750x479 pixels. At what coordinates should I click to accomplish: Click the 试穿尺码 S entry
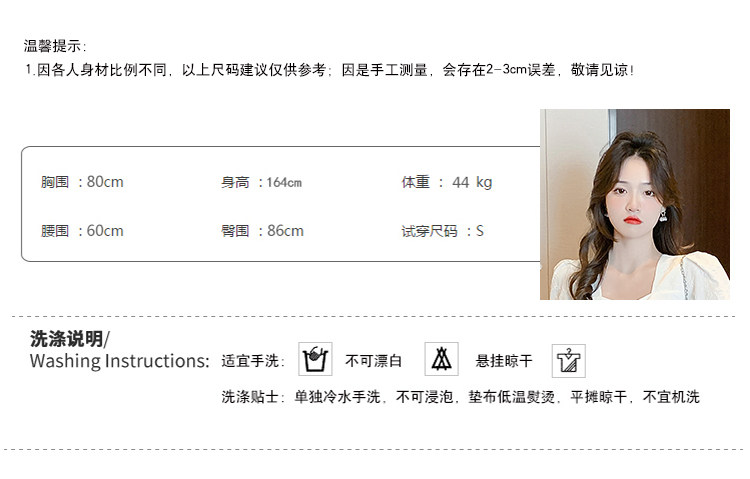click(x=442, y=231)
